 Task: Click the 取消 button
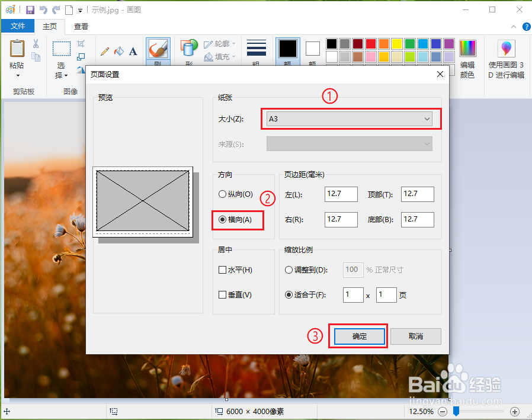[415, 336]
